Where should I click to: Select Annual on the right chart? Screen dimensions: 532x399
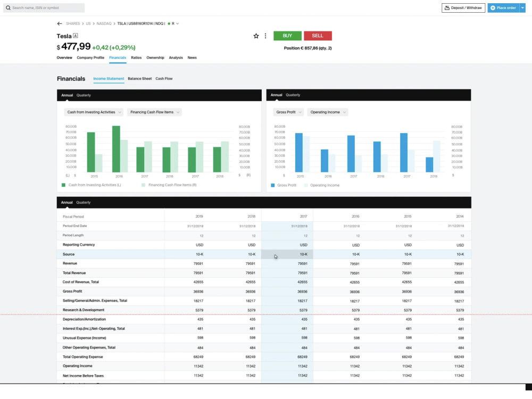click(277, 95)
